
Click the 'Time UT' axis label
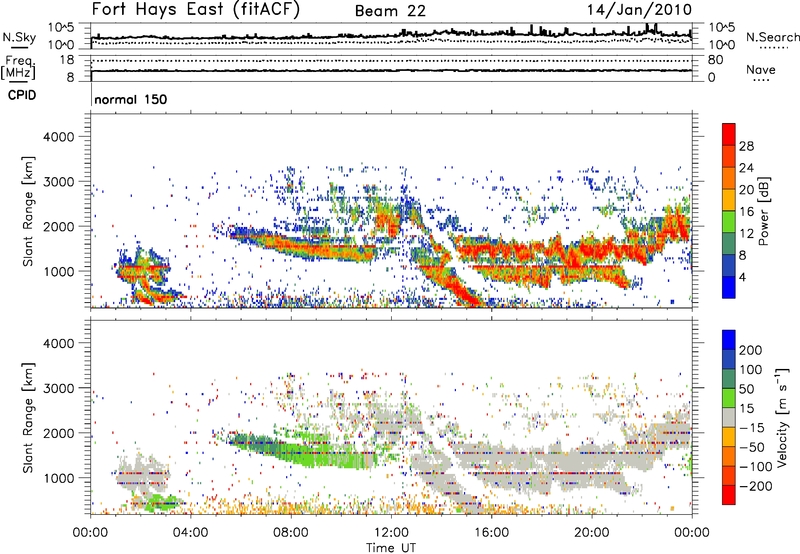[x=391, y=548]
